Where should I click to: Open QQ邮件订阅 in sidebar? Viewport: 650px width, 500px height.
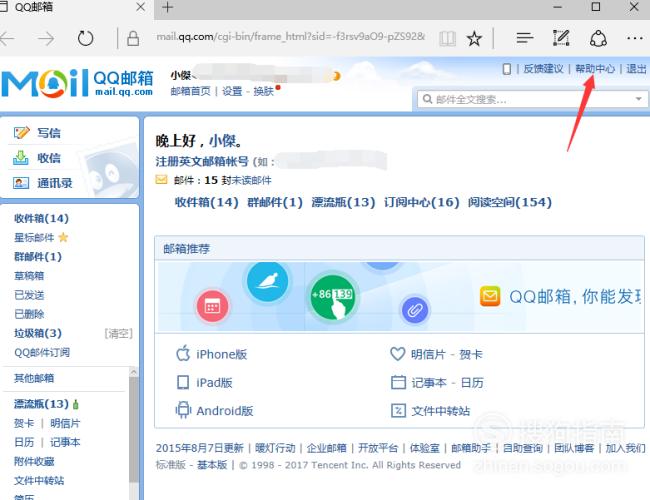point(42,352)
